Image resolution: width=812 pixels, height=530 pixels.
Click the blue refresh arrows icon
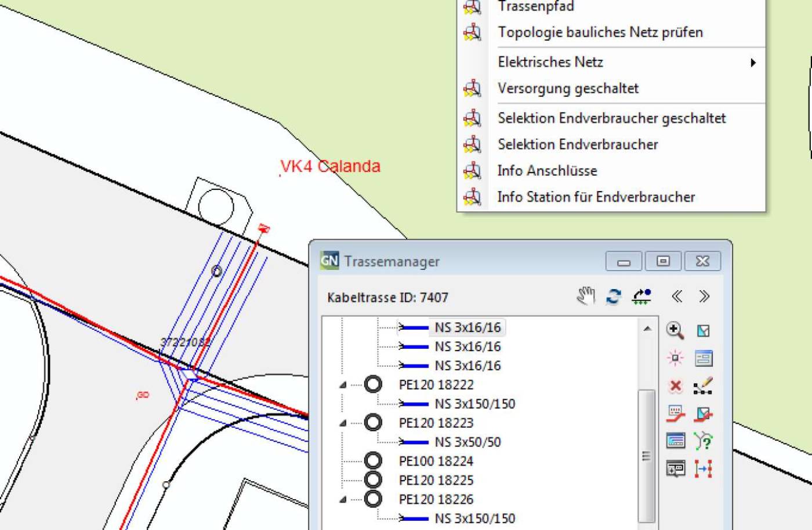[x=614, y=297]
